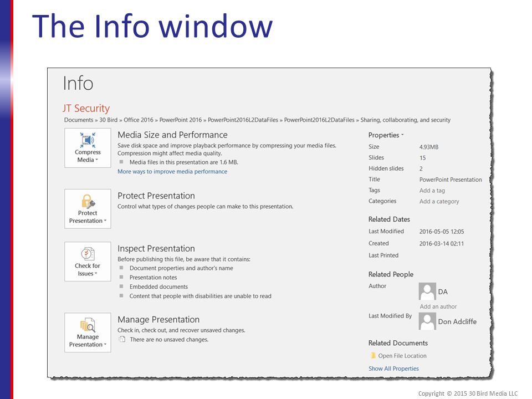The image size is (532, 399).
Task: Click the Don Adcliffe name
Action: (x=457, y=321)
